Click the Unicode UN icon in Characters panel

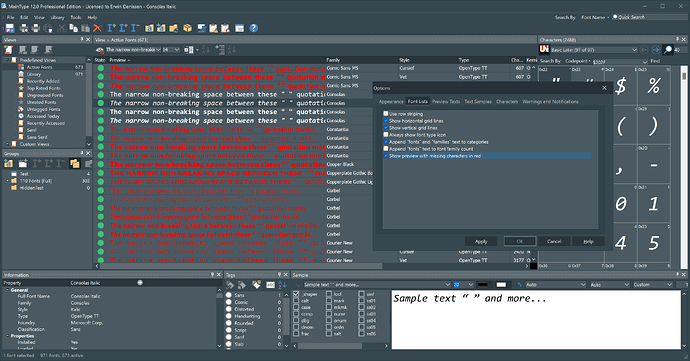click(x=544, y=49)
